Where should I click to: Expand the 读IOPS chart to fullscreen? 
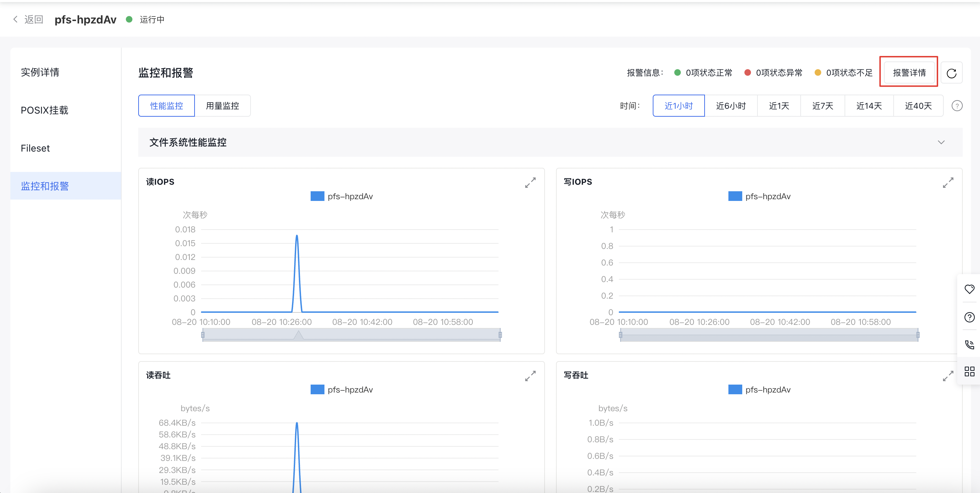click(530, 182)
